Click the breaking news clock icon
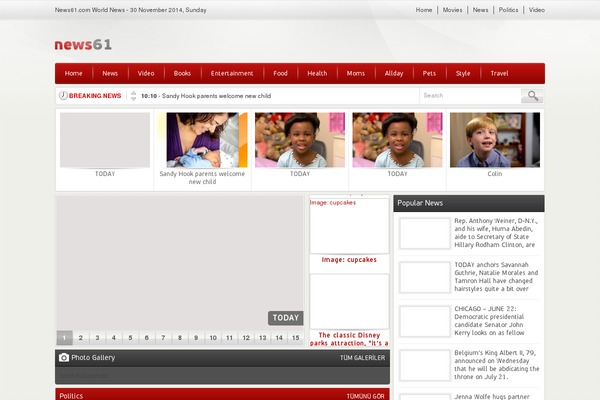600x400 pixels. tap(63, 95)
